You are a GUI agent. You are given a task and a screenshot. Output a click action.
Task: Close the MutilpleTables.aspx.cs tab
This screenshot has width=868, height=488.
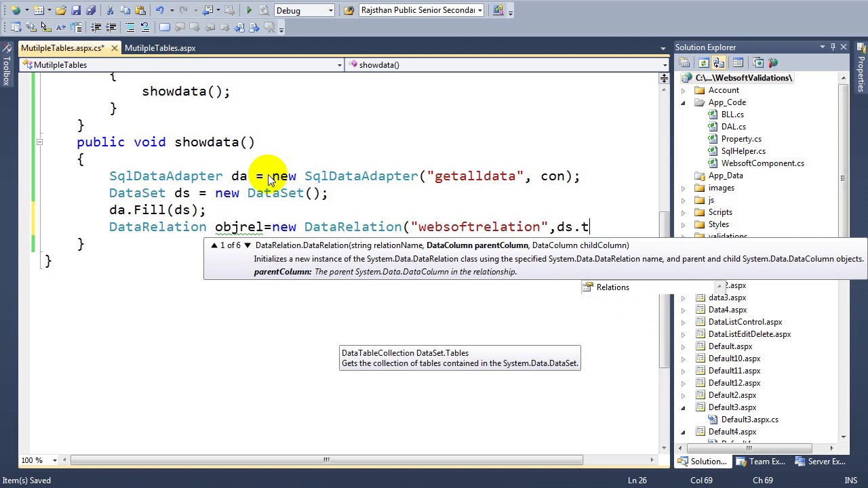[114, 48]
